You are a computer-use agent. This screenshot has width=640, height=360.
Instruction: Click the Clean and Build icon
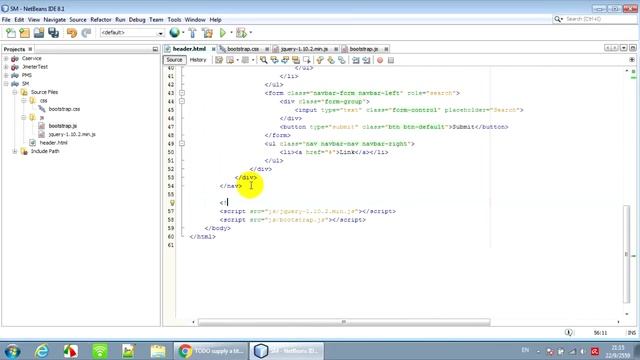[x=207, y=33]
